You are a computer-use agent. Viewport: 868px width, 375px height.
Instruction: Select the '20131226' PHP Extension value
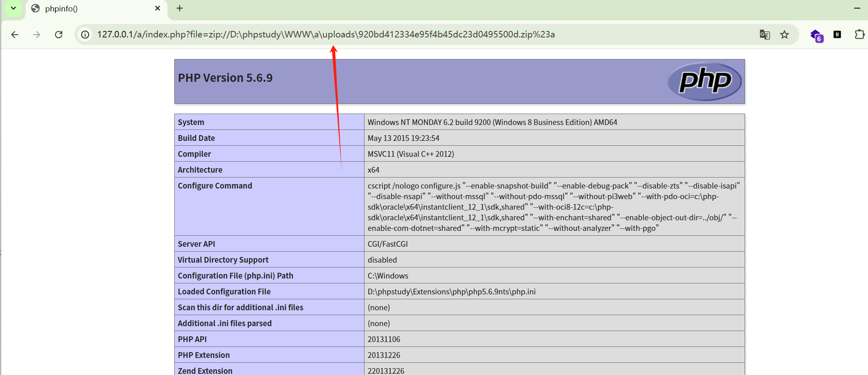pyautogui.click(x=384, y=355)
